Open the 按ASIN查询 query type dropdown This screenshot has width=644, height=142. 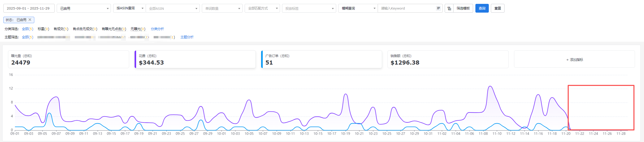[x=129, y=8]
